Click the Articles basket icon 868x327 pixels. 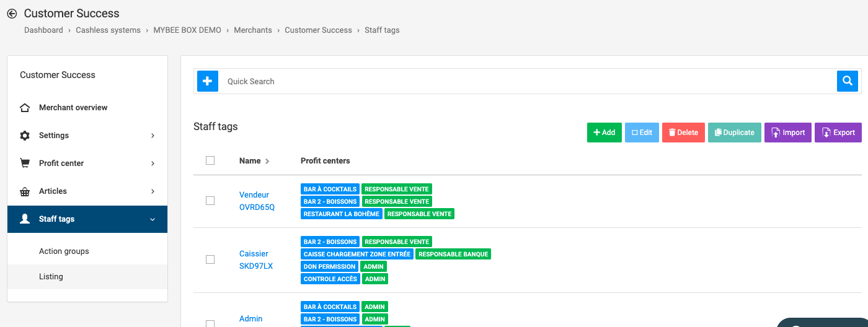tap(25, 191)
